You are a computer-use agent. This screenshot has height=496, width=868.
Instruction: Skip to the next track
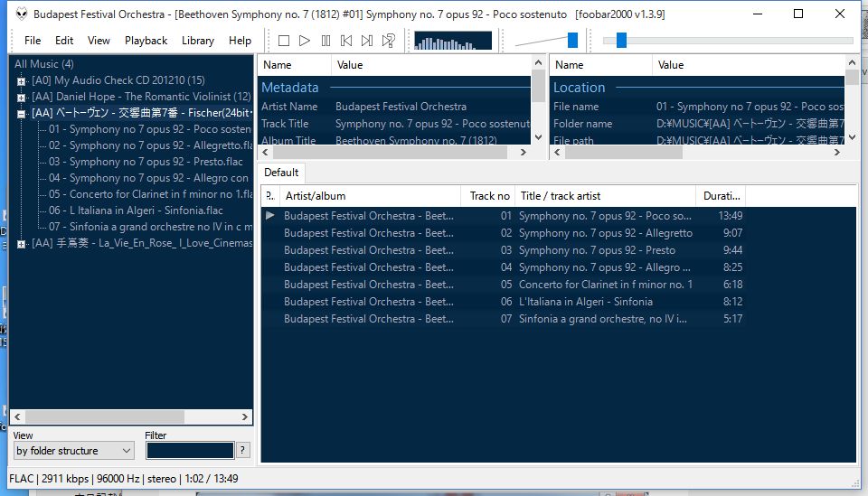click(366, 41)
